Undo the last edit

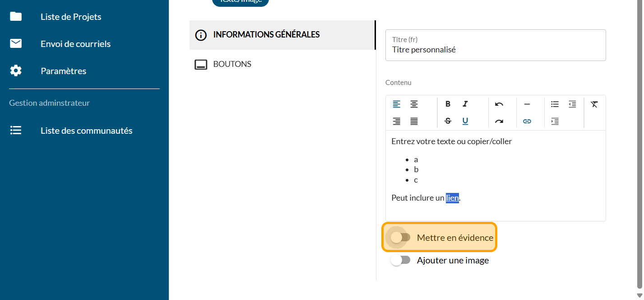(499, 104)
